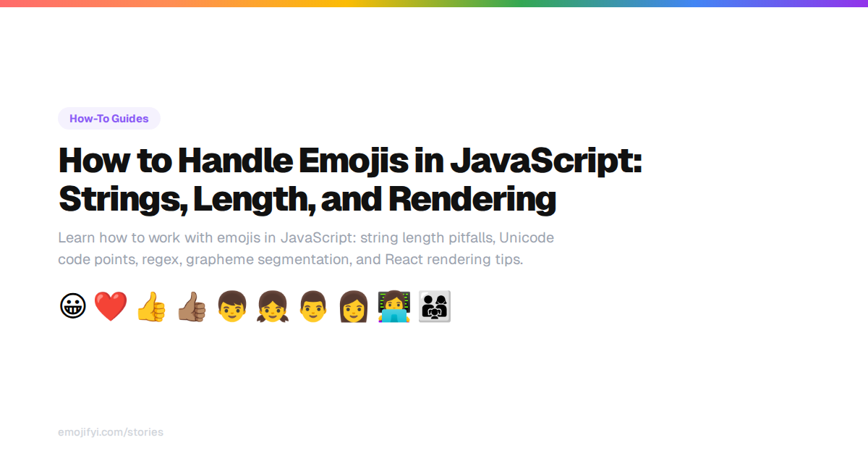Click the man face emoji
The image size is (868, 456).
click(313, 307)
